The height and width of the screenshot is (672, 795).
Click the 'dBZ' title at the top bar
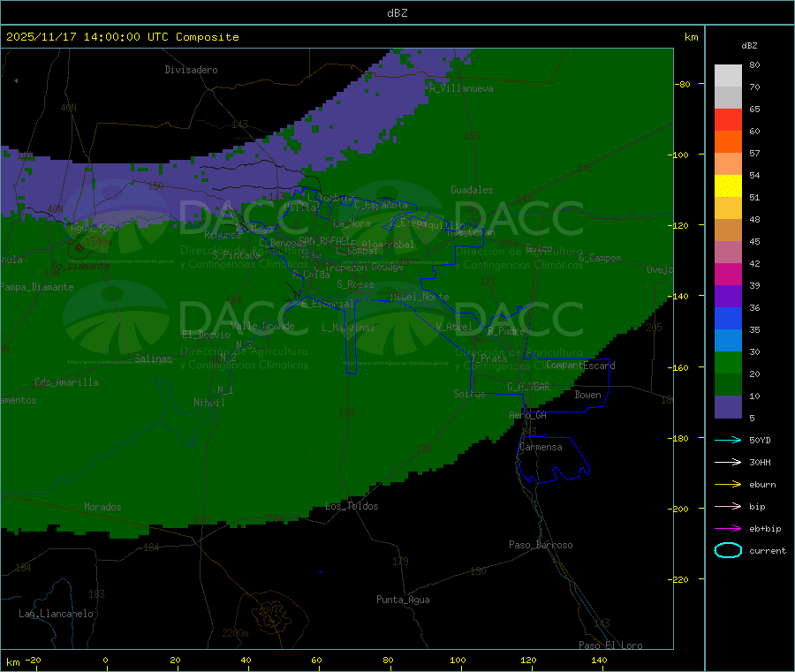click(x=397, y=13)
